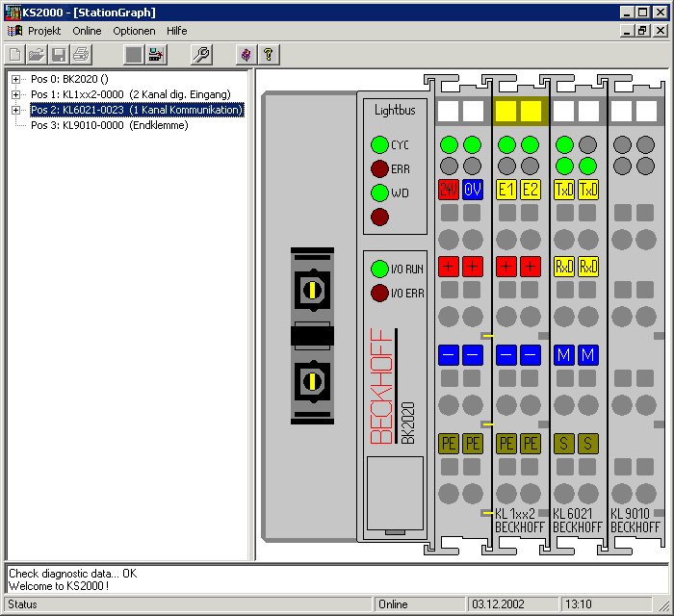Click the New project toolbar icon
This screenshot has height=616, width=674.
point(15,55)
